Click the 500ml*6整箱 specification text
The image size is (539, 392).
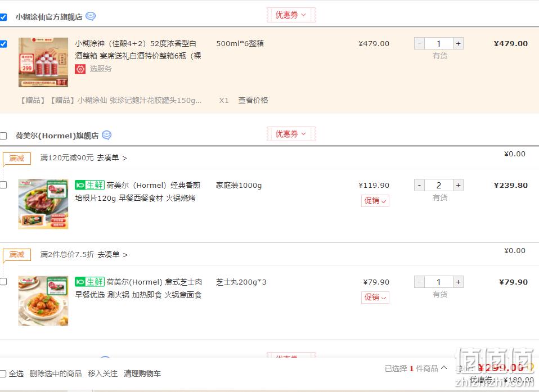pos(240,44)
